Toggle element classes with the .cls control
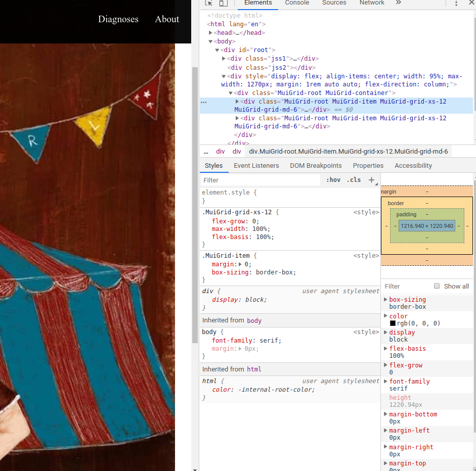This screenshot has width=476, height=471. click(x=354, y=179)
